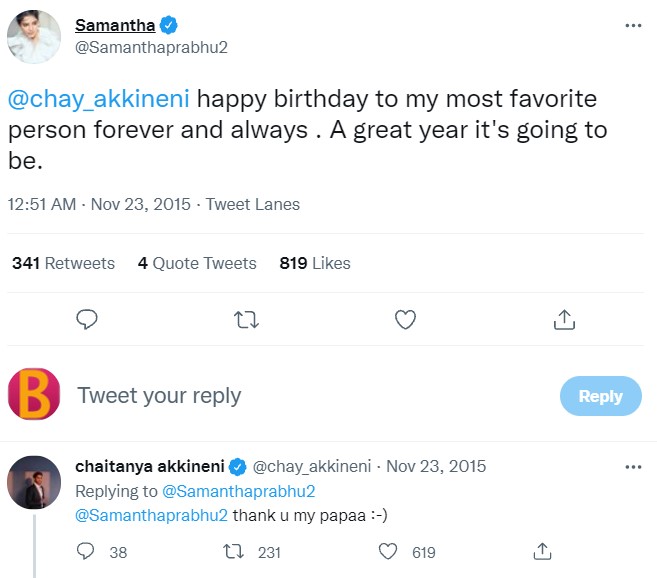Click reply icon on chaitanya's reply
Screen dimensions: 657x578
click(86, 552)
